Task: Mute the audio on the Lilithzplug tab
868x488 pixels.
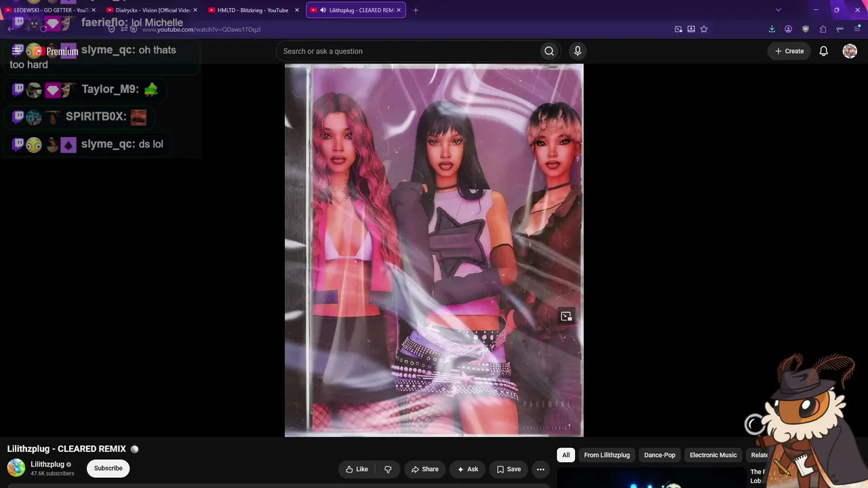Action: pos(323,10)
